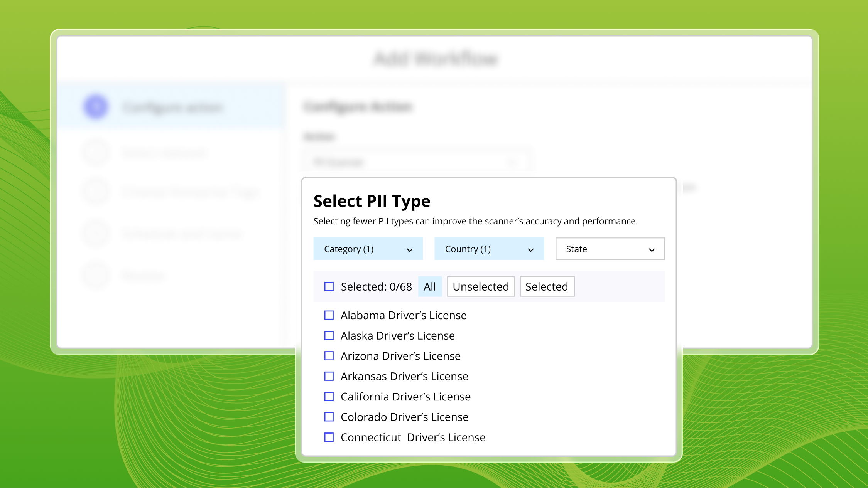The image size is (868, 488).
Task: Check the Arizona Driver's License checkbox
Action: click(x=329, y=356)
